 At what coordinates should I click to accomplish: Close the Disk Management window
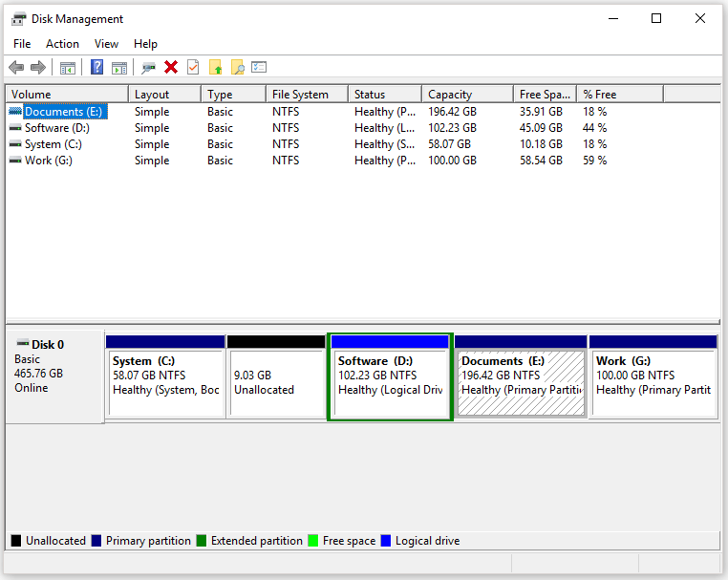pyautogui.click(x=700, y=18)
